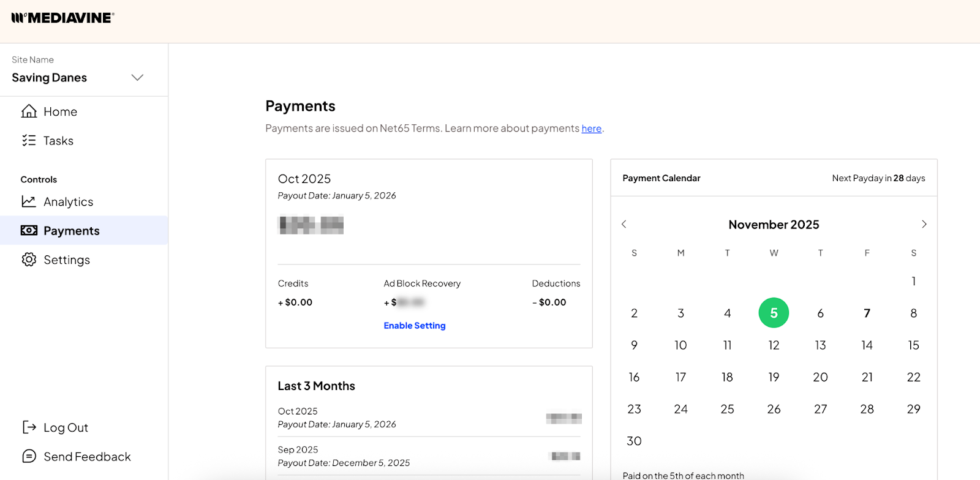Select the highlighted payday date 5
980x480 pixels.
[774, 313]
